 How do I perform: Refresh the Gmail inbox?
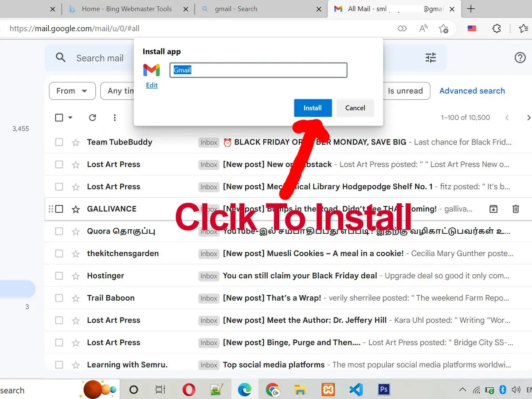pyautogui.click(x=92, y=117)
